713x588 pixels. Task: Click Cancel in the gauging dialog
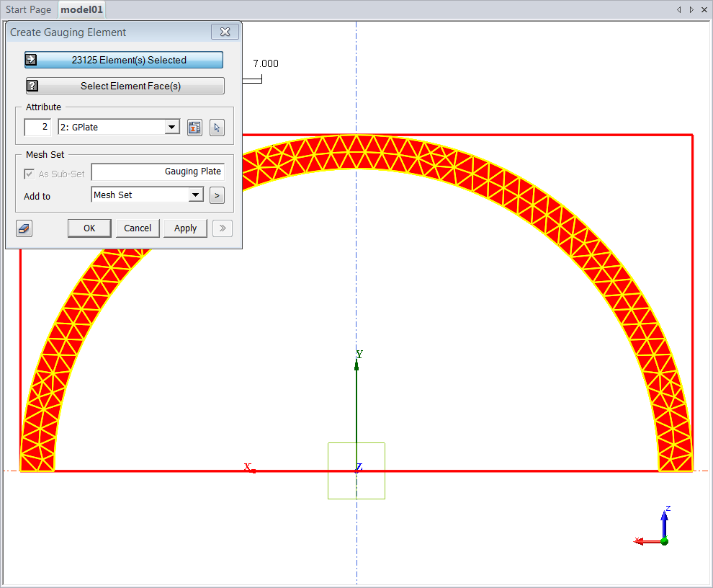137,228
